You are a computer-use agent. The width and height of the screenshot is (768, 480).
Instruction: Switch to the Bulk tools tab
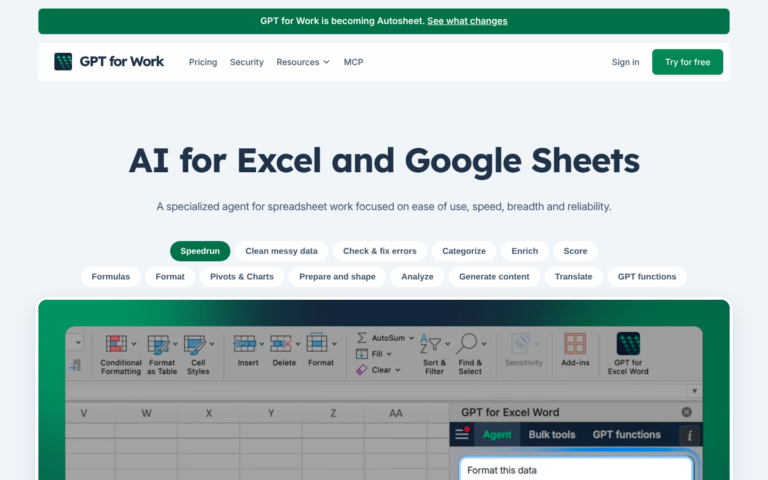click(552, 434)
